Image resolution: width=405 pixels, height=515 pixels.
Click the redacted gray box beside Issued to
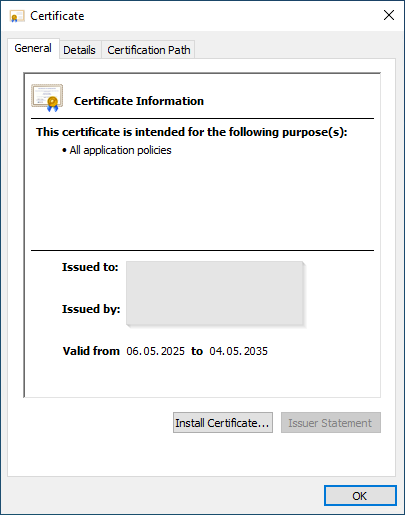[x=215, y=293]
